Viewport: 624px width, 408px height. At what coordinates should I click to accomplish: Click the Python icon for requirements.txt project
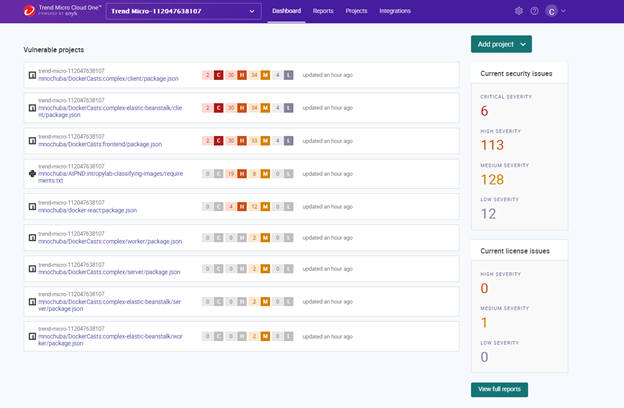coord(32,174)
